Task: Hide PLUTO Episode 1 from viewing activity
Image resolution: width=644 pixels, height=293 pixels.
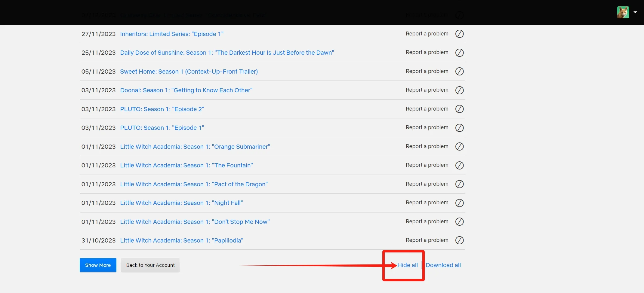Action: click(x=459, y=128)
